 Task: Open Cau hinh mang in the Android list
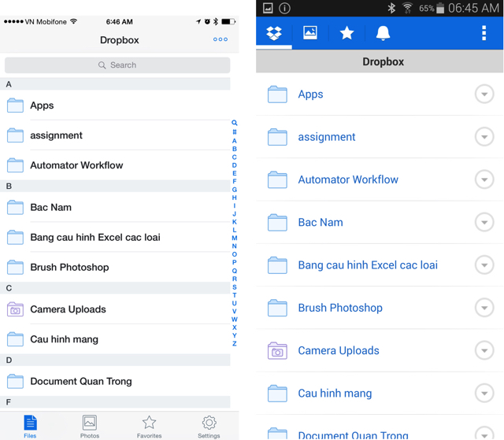[380, 393]
